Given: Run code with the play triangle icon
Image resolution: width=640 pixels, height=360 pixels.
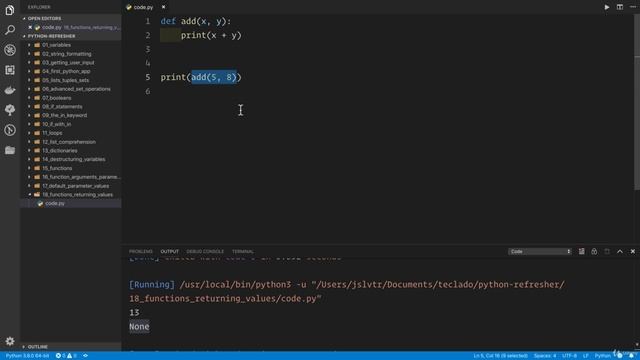Looking at the screenshot, I should [x=607, y=7].
